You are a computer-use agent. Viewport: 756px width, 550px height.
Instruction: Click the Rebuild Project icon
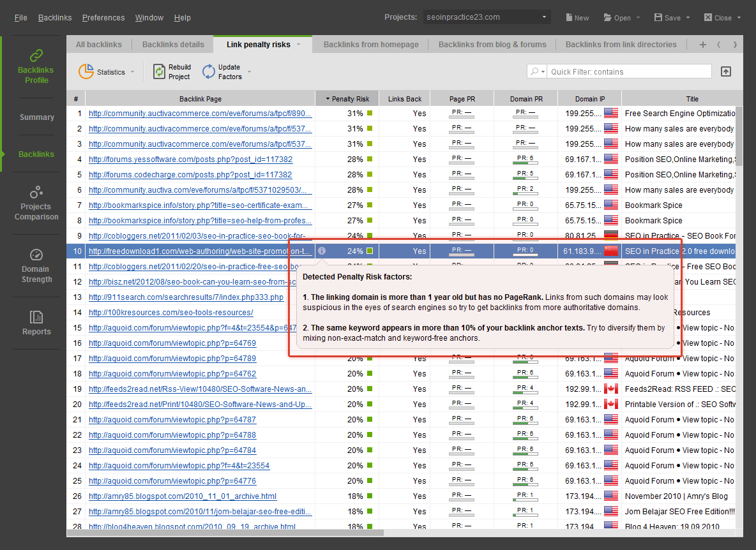coord(159,71)
